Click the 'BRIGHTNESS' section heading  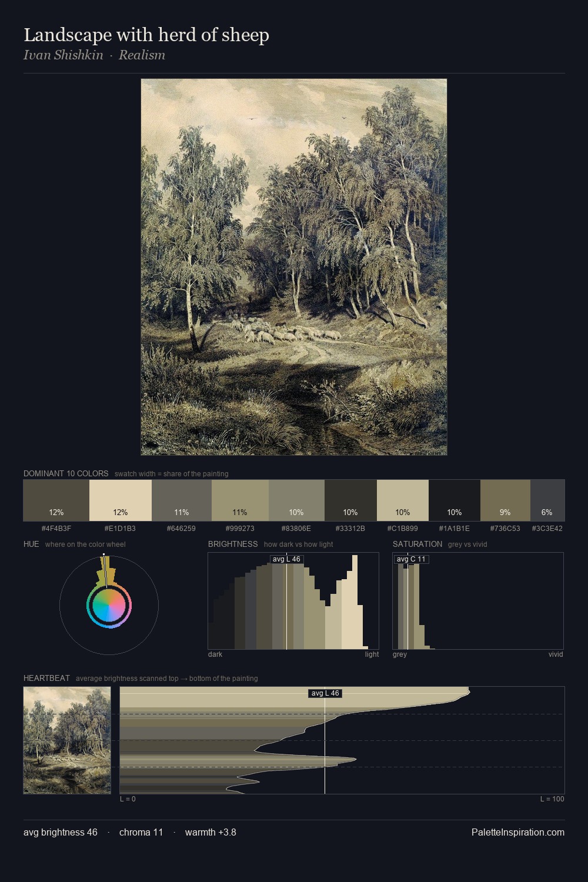click(233, 544)
